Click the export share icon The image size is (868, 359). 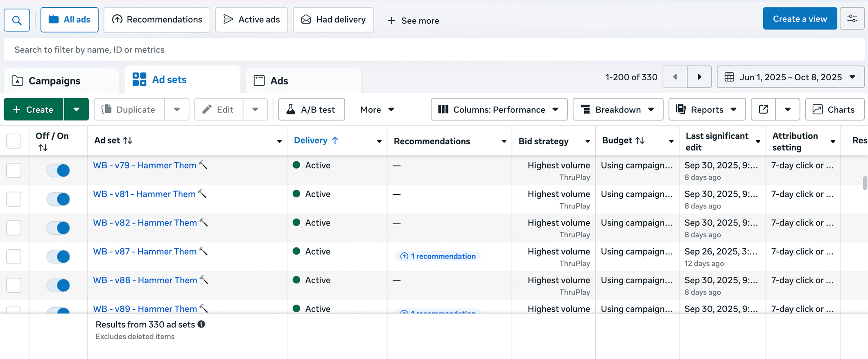pos(763,109)
